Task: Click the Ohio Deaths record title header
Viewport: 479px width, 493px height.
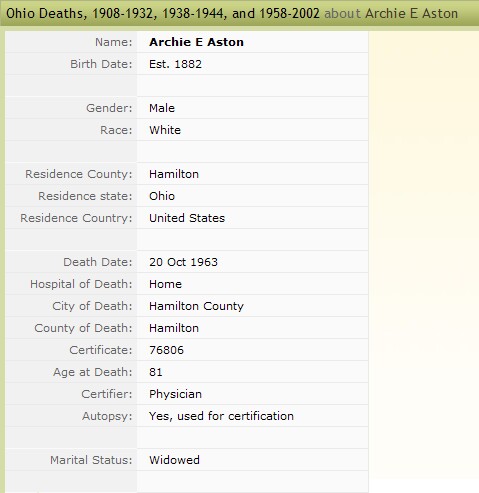Action: [232, 13]
